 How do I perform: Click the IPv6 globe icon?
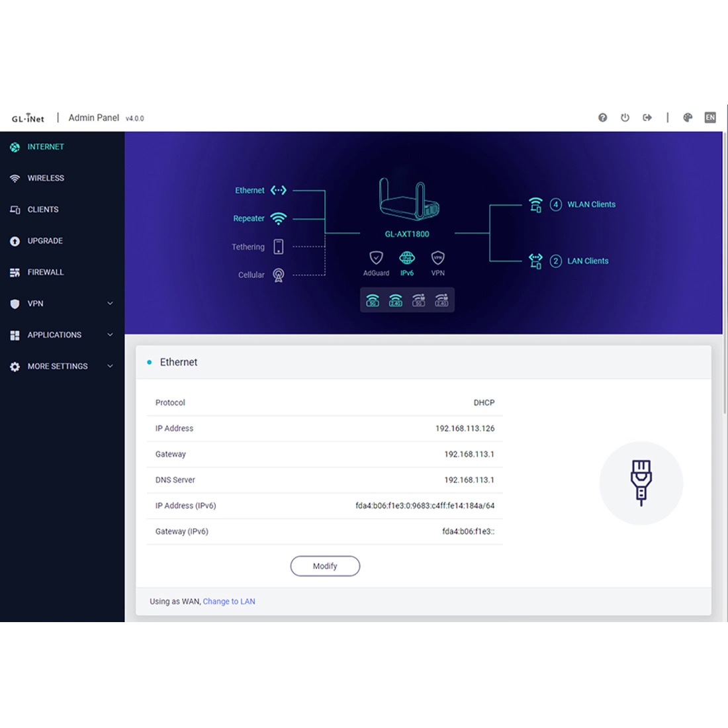point(407,257)
